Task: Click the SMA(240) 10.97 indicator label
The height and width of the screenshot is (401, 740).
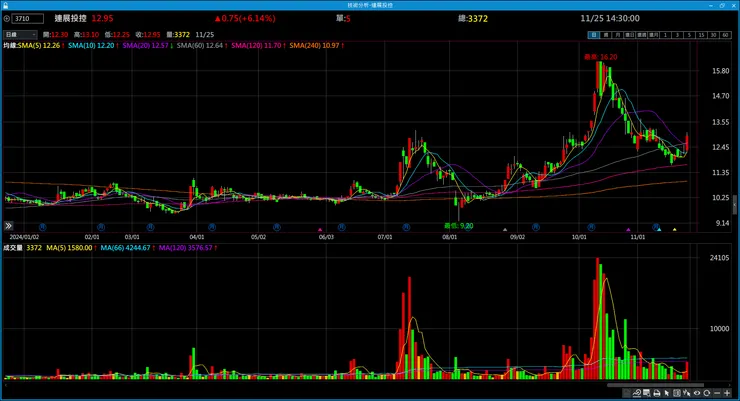Action: coord(314,45)
